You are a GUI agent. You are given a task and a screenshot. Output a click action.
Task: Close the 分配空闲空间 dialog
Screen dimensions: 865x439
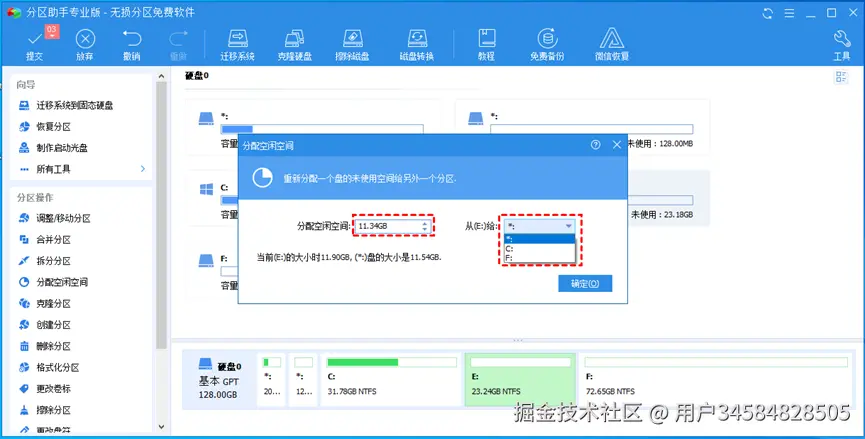click(x=617, y=144)
